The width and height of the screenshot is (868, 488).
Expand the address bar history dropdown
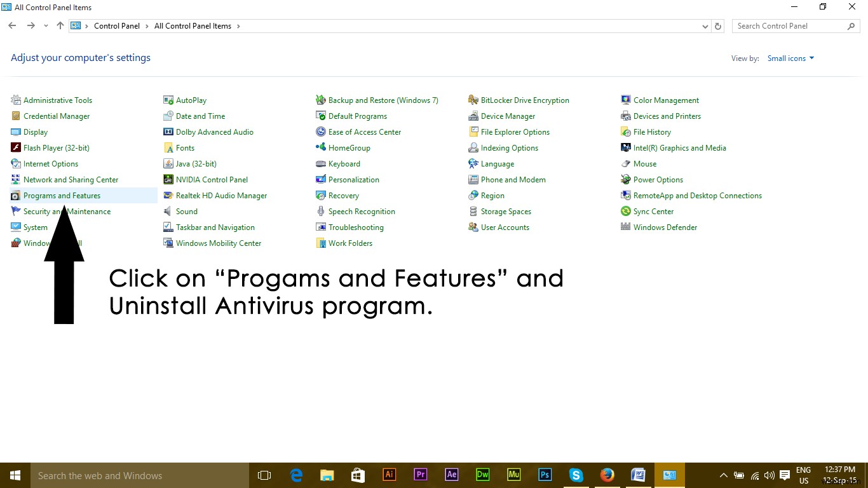click(705, 26)
